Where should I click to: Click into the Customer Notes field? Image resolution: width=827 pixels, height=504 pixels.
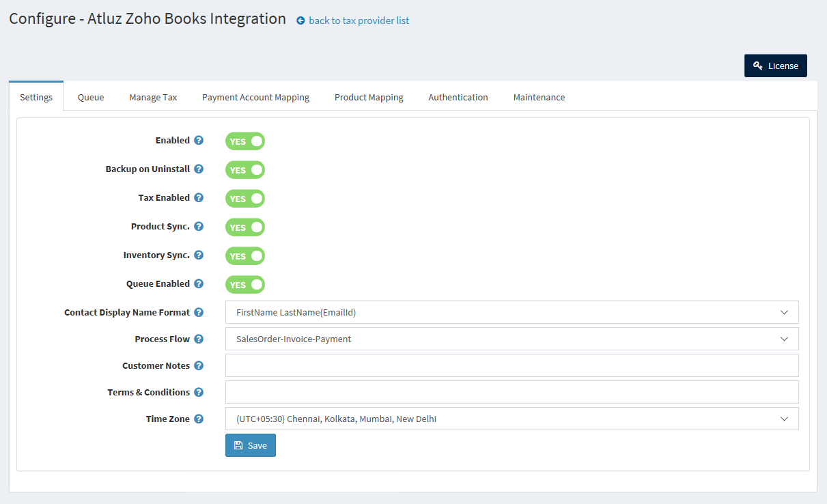pyautogui.click(x=512, y=365)
